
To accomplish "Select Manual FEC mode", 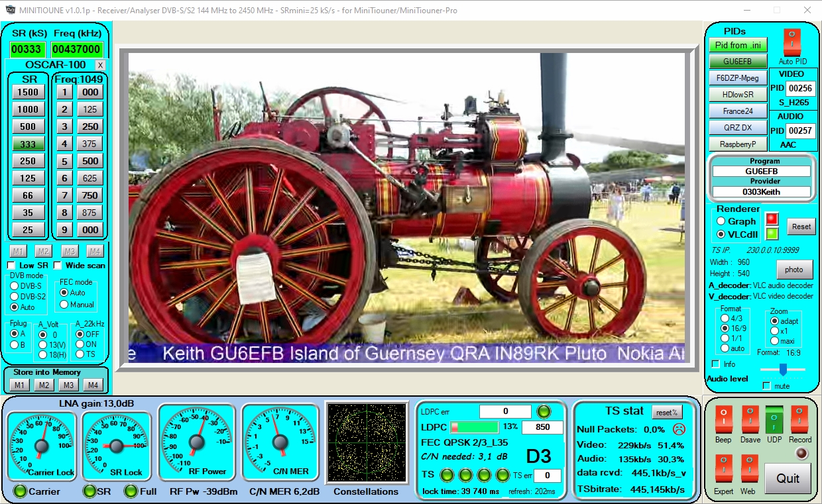I will point(64,305).
